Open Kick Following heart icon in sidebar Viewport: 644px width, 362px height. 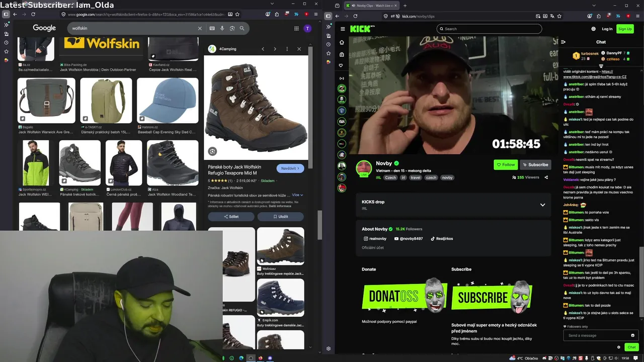pyautogui.click(x=342, y=65)
